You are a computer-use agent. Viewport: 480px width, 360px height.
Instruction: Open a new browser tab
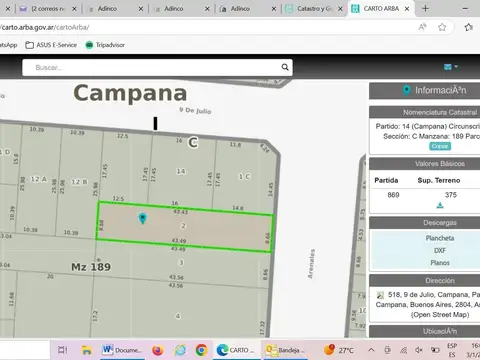pyautogui.click(x=425, y=9)
